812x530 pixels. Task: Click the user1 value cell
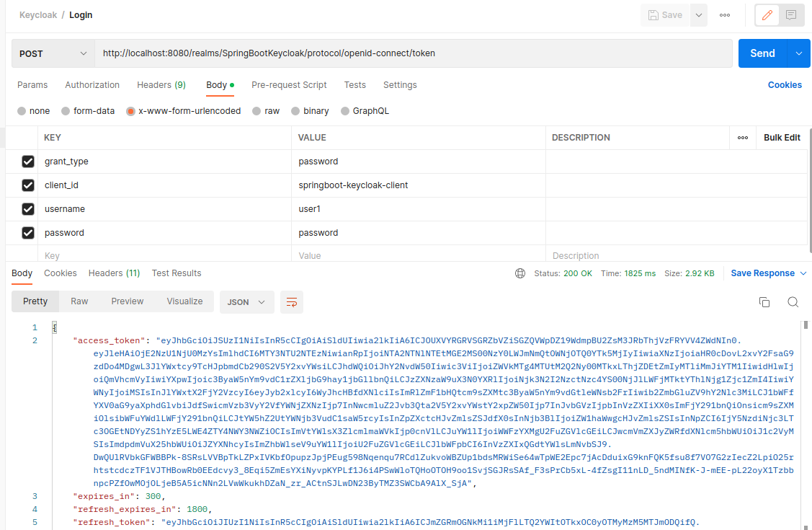point(419,209)
